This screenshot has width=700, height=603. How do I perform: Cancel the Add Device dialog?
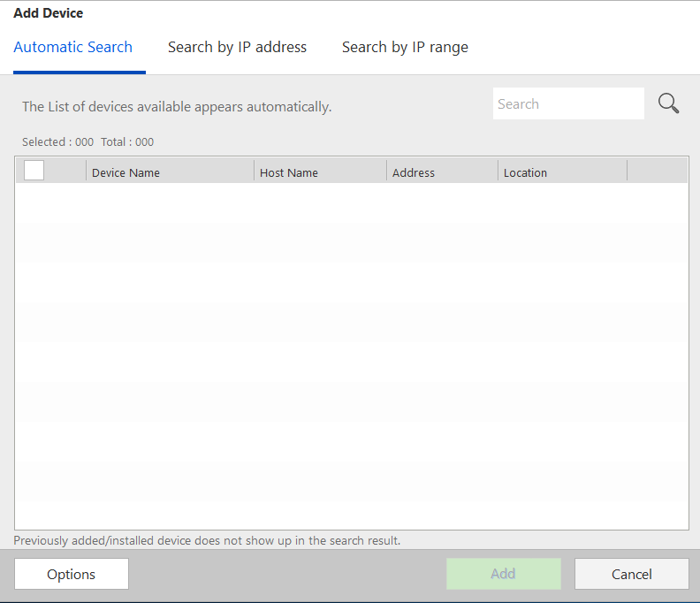[631, 574]
